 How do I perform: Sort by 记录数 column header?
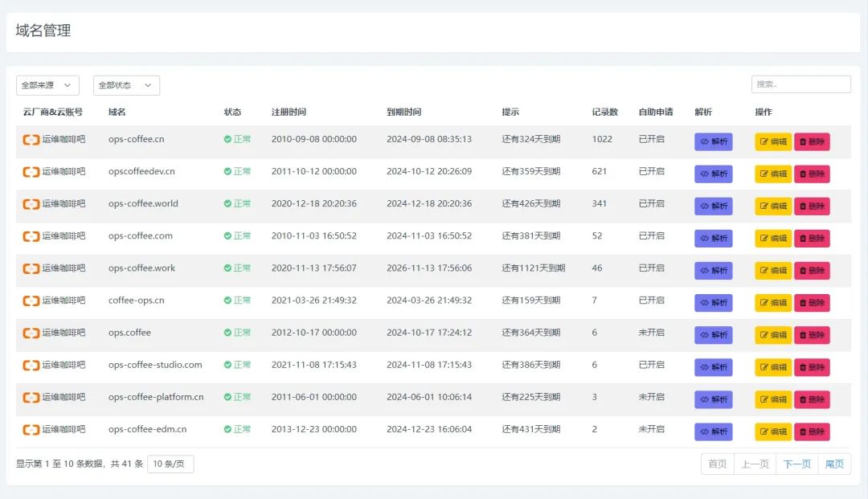pyautogui.click(x=604, y=112)
